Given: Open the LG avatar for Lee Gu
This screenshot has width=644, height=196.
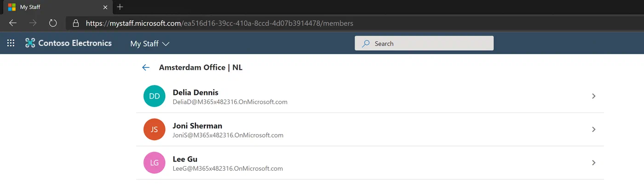Looking at the screenshot, I should tap(155, 162).
